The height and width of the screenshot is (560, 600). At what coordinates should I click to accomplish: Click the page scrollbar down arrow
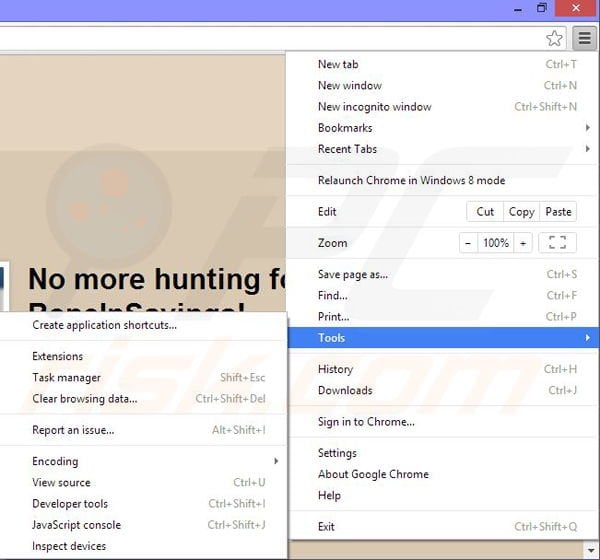pyautogui.click(x=591, y=550)
